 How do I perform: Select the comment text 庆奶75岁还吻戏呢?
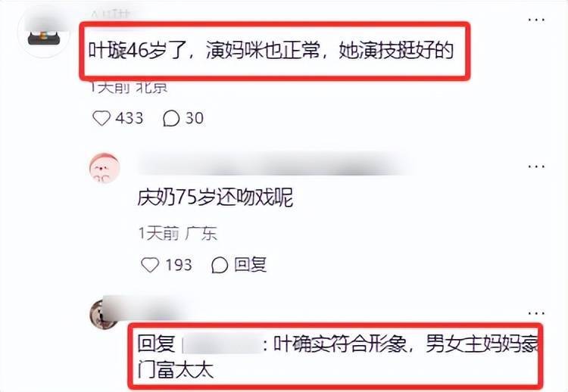(x=215, y=198)
